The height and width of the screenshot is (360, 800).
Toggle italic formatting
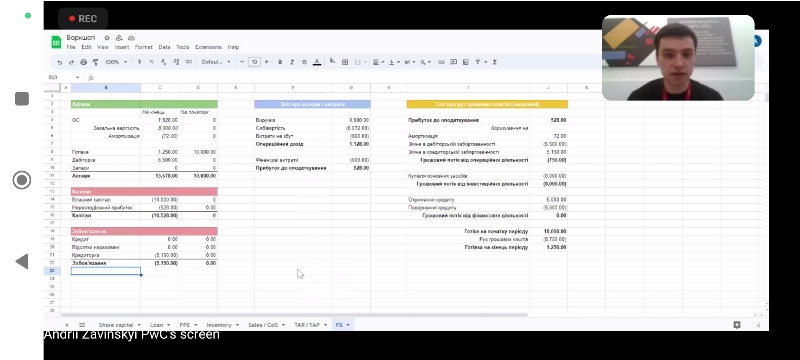(x=292, y=62)
